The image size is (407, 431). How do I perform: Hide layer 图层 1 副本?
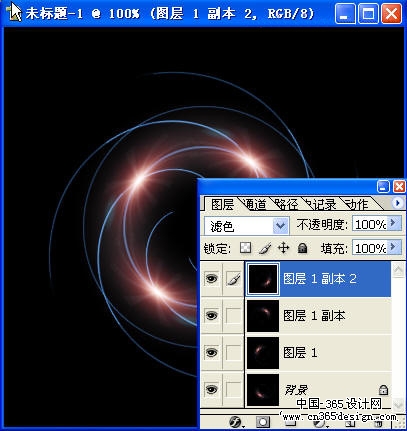click(x=211, y=315)
